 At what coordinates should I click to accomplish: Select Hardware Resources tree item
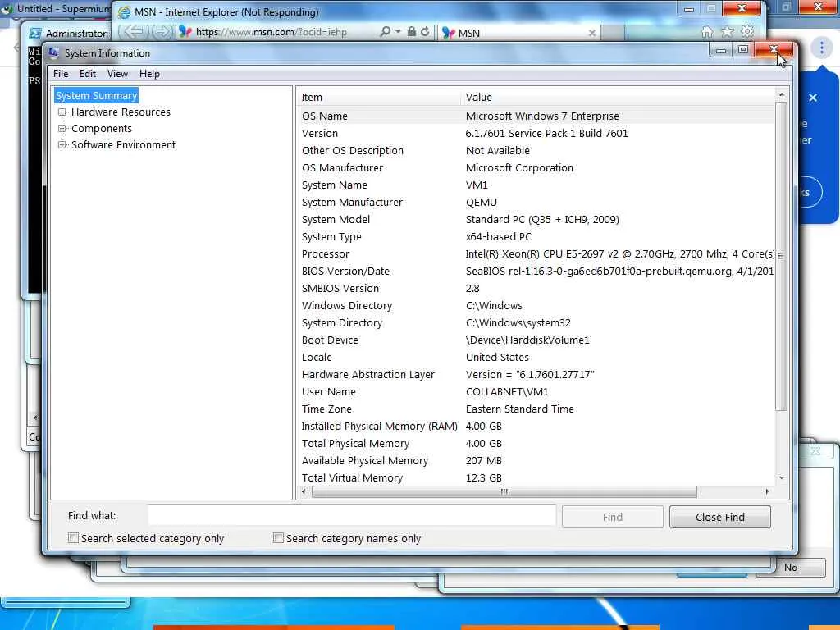pos(121,112)
